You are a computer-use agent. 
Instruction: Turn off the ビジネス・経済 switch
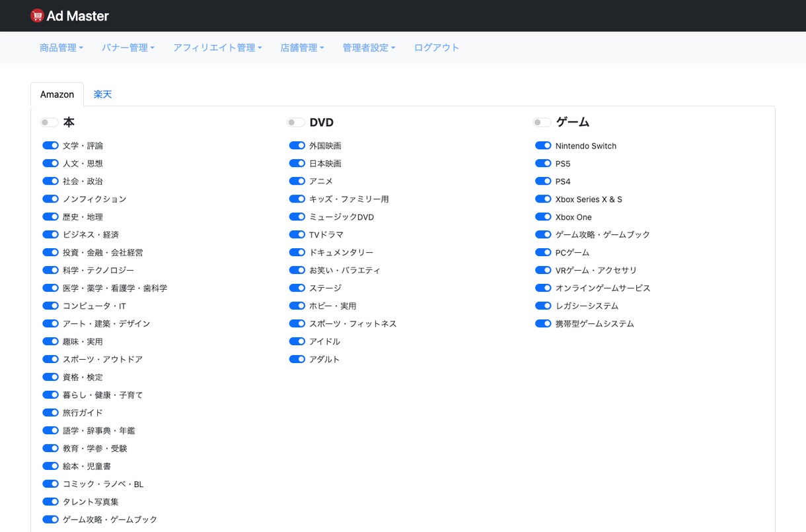tap(51, 234)
